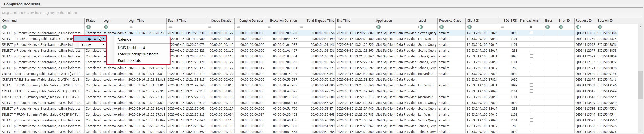Sort by the Session ID column header
This screenshot has height=134, width=644.
(607, 21)
